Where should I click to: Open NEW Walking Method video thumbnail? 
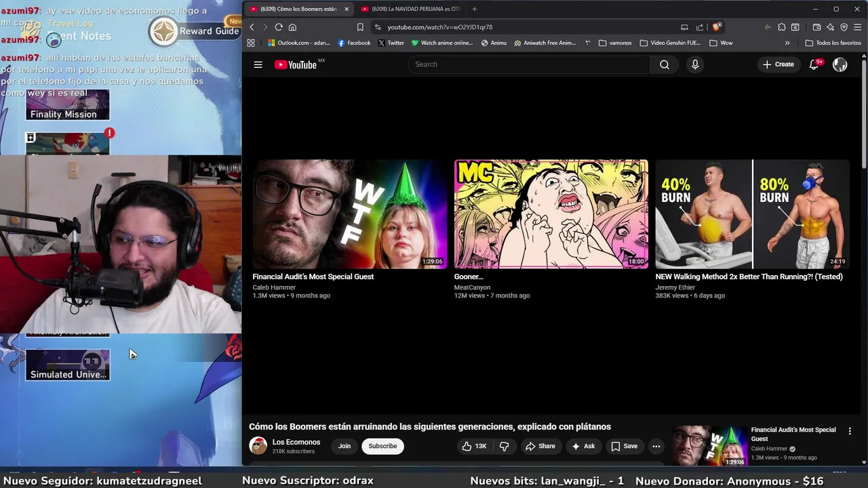click(x=752, y=214)
